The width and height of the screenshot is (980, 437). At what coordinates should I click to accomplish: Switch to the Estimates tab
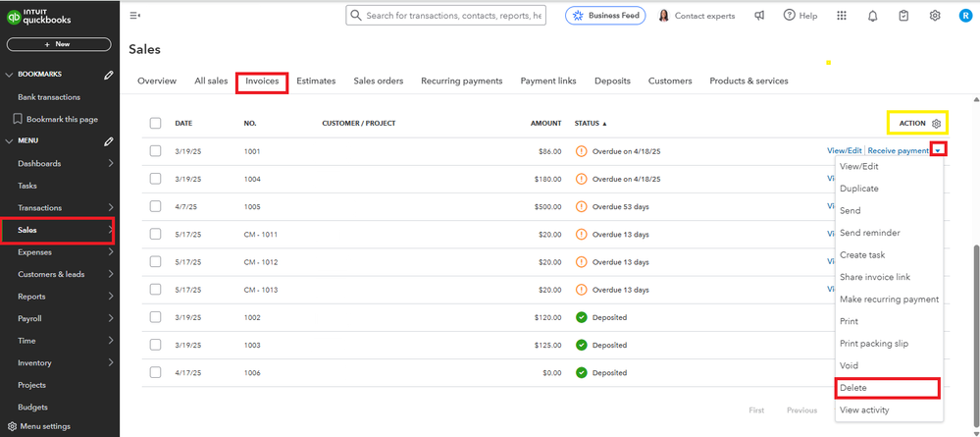coord(316,81)
